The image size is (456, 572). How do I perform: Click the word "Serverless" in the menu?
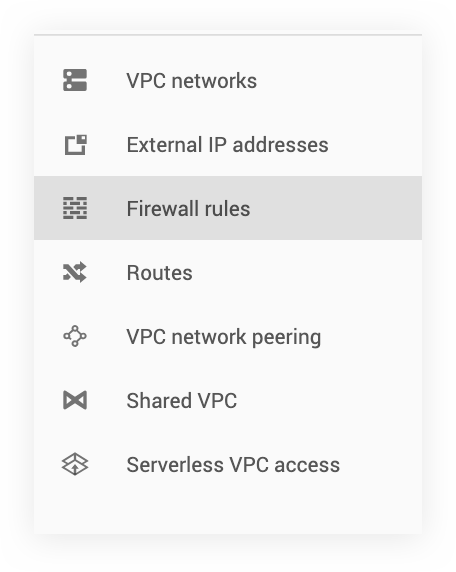(175, 464)
